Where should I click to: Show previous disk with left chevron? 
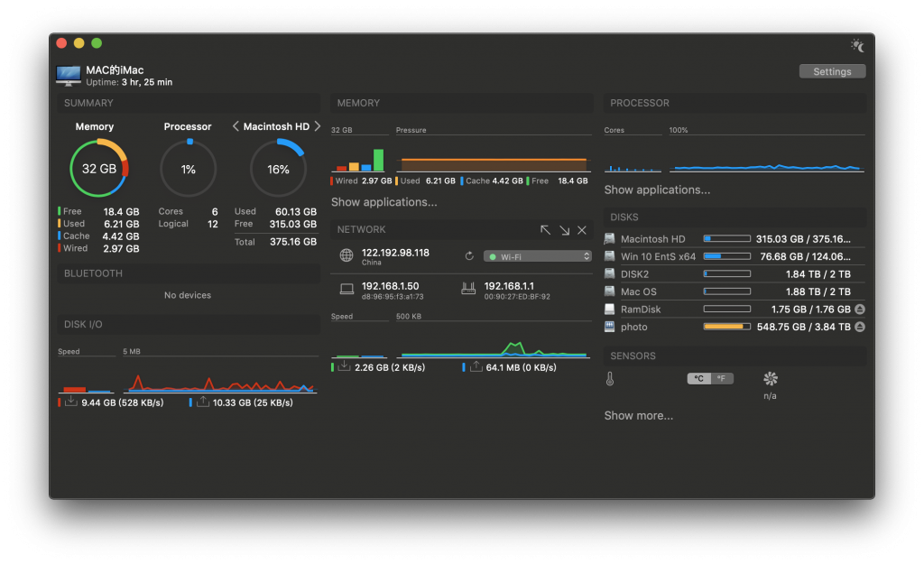[x=236, y=126]
